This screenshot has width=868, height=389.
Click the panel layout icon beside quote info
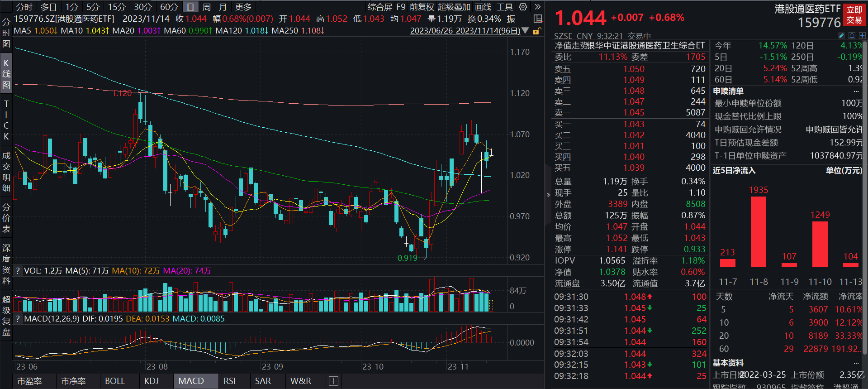click(538, 19)
